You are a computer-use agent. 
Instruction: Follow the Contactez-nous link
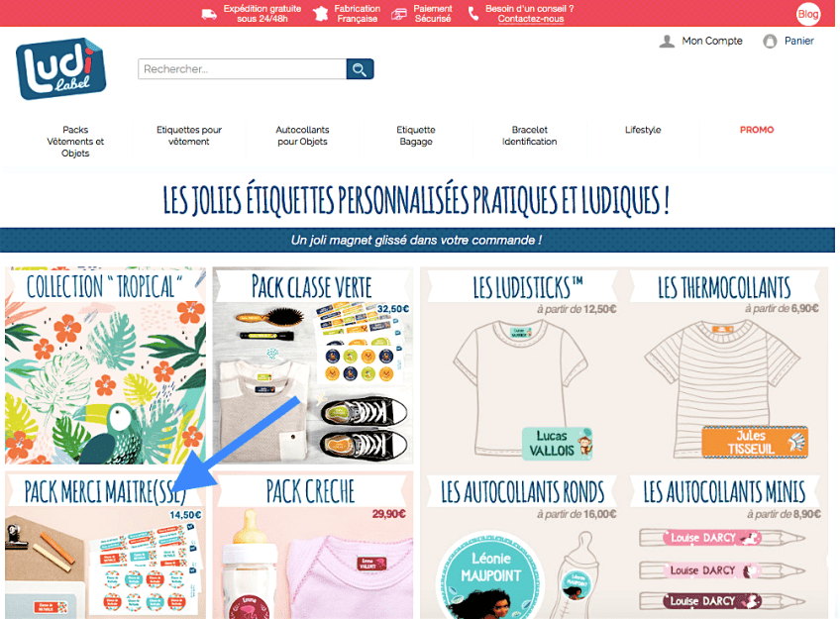point(530,19)
